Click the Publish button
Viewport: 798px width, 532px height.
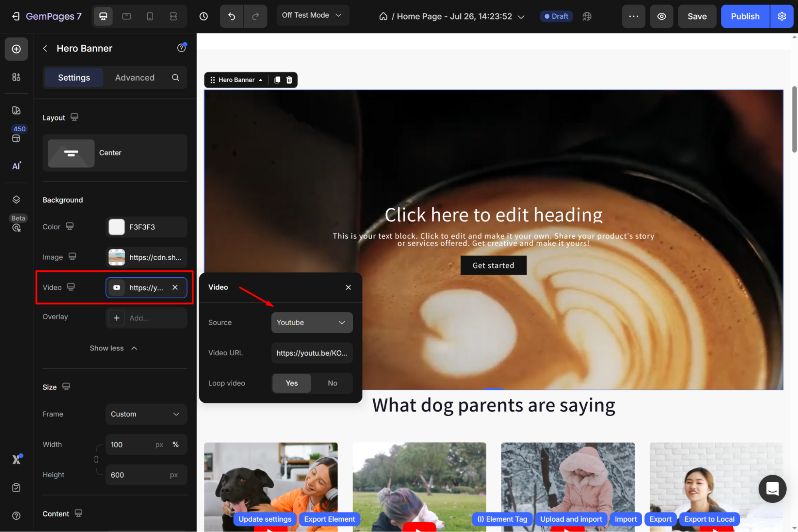(x=745, y=16)
